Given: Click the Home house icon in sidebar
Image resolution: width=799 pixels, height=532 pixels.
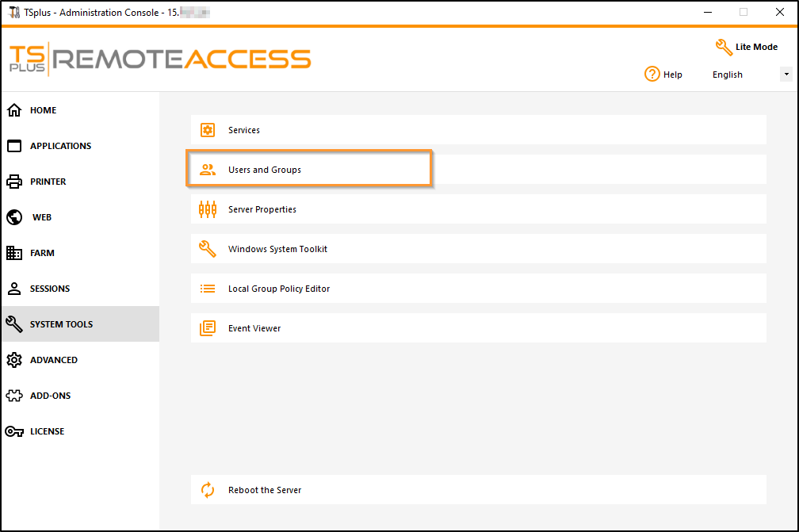Looking at the screenshot, I should (x=16, y=109).
